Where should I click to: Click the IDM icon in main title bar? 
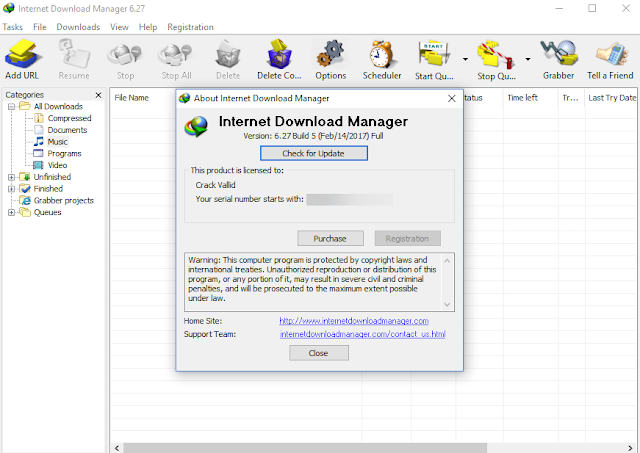(8, 8)
